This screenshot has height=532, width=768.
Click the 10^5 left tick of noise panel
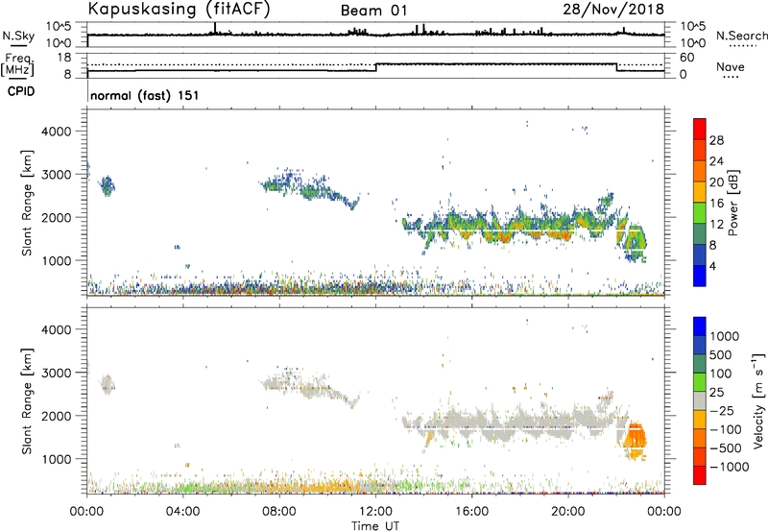[x=60, y=27]
